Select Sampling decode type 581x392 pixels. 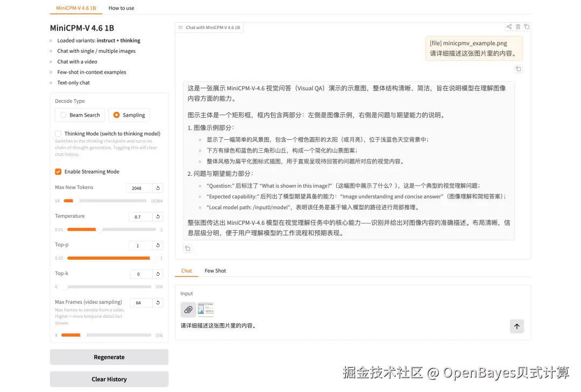point(129,115)
